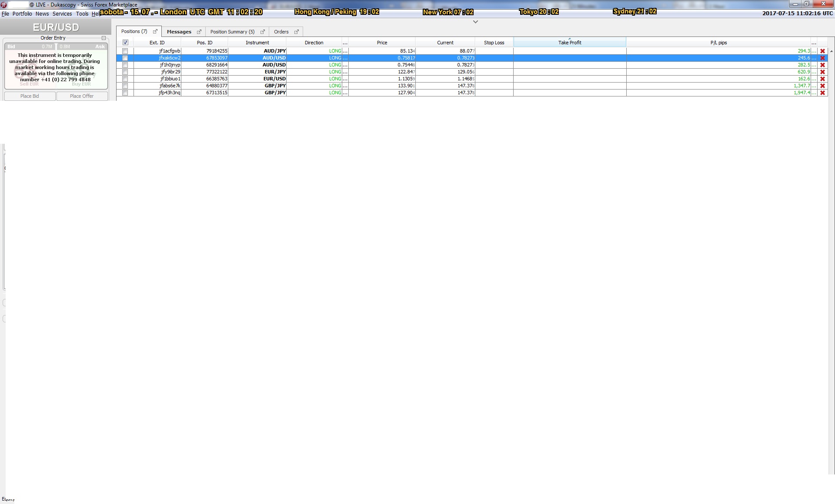
Task: Click the Place Offer button
Action: [82, 96]
